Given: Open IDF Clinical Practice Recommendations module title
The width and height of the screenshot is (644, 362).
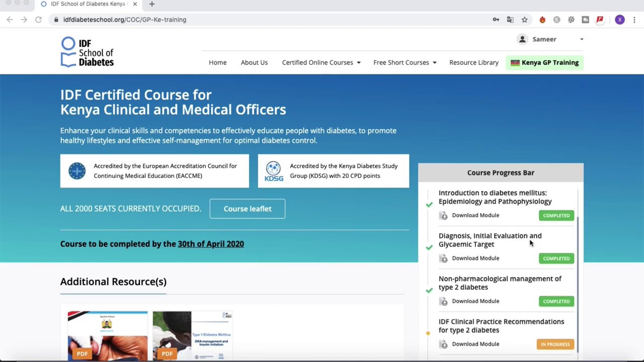Looking at the screenshot, I should (502, 326).
